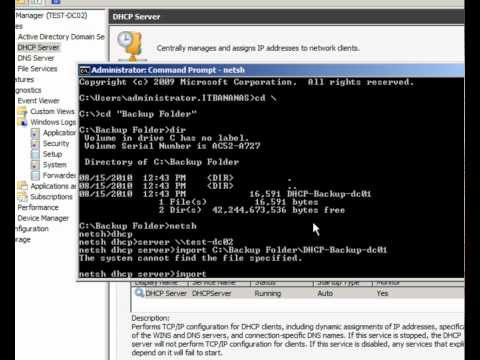Click the DHCP Server display name cell

(x=166, y=293)
